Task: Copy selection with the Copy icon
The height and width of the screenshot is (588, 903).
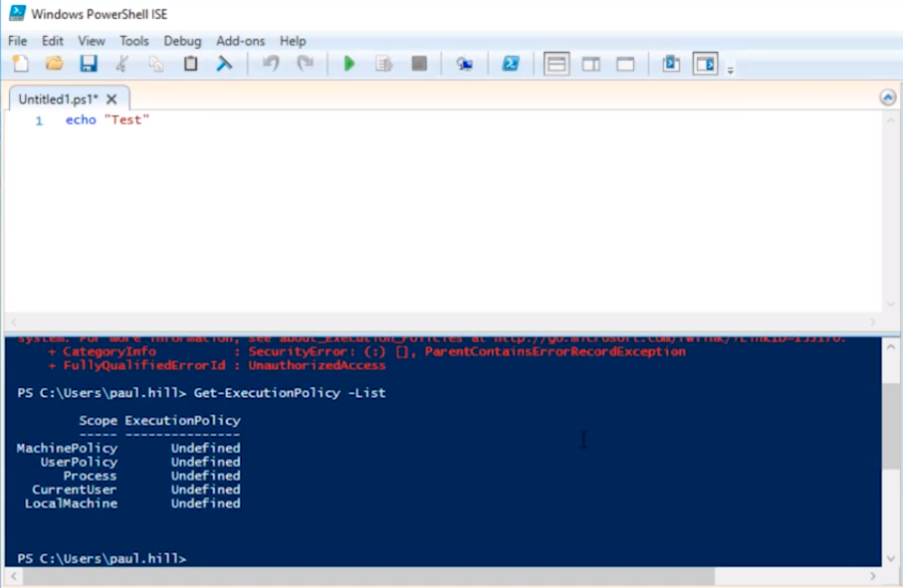Action: (156, 64)
